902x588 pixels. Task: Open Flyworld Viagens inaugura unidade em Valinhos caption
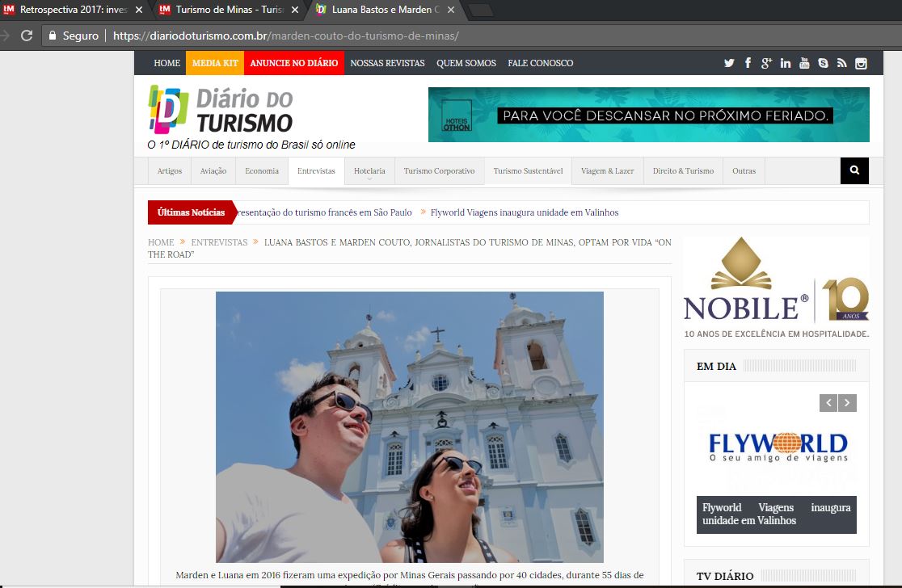coord(776,514)
